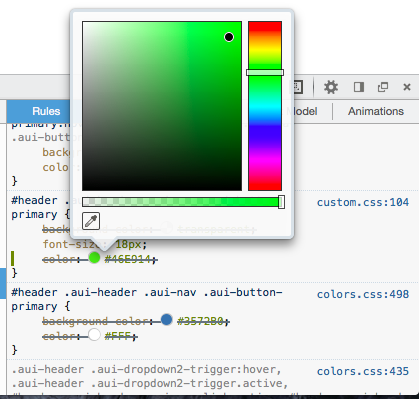Open the colors.css:435 source link
Screen dimensions: 419x399
click(363, 371)
